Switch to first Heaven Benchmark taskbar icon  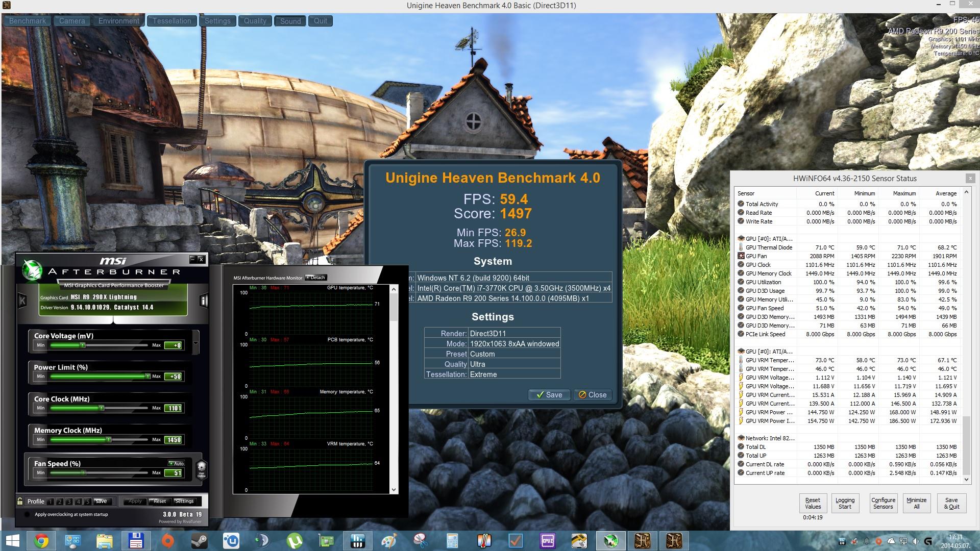pyautogui.click(x=642, y=541)
